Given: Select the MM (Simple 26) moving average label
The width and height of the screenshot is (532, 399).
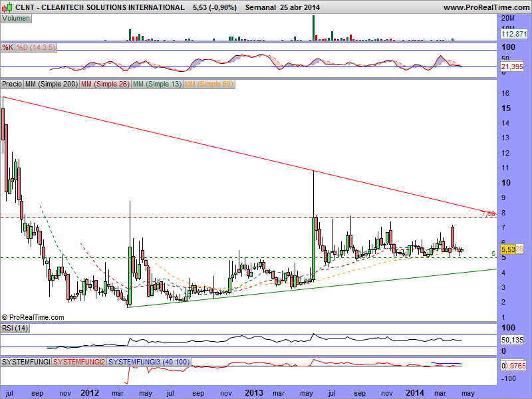Looking at the screenshot, I should 105,84.
